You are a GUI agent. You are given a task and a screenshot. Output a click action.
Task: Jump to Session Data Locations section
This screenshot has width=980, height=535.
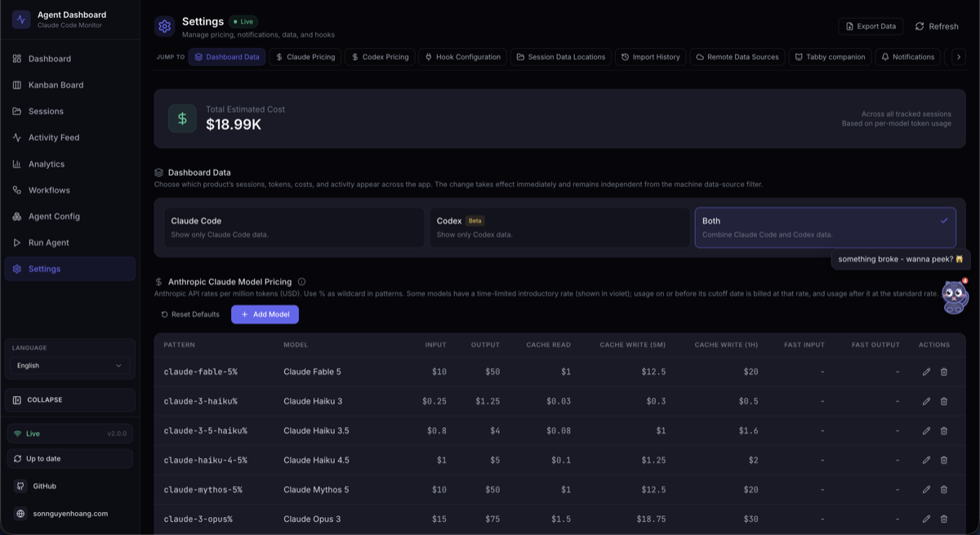pyautogui.click(x=561, y=57)
